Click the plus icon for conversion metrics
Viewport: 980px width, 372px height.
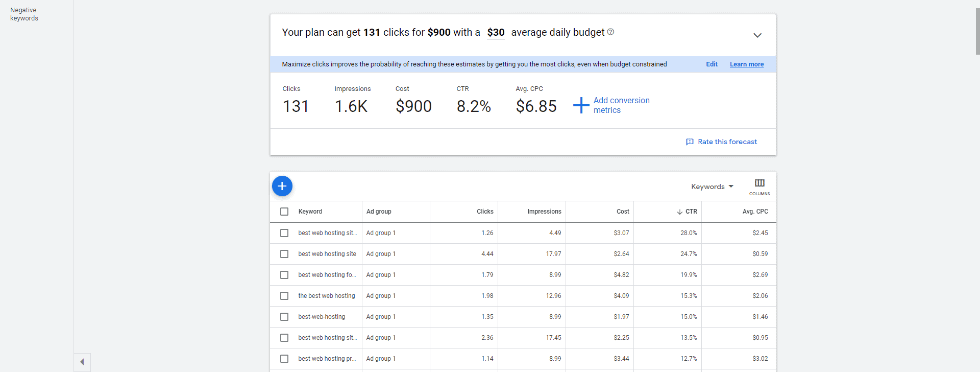581,105
